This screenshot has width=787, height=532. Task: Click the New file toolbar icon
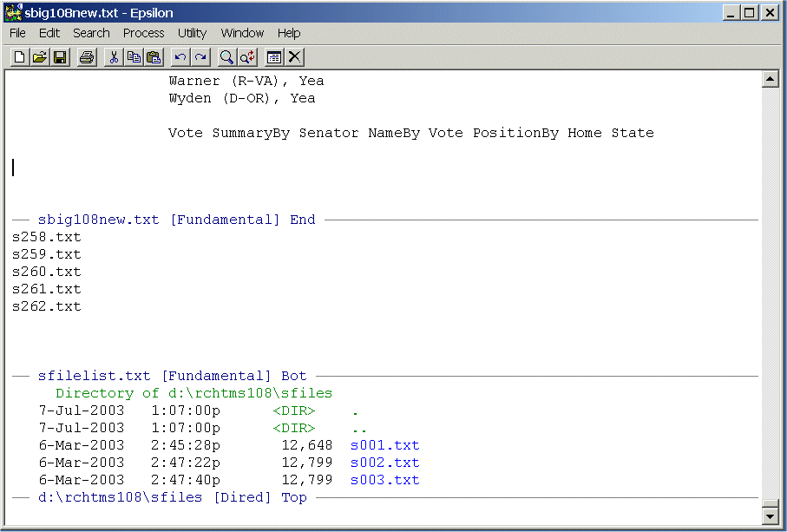[x=19, y=57]
